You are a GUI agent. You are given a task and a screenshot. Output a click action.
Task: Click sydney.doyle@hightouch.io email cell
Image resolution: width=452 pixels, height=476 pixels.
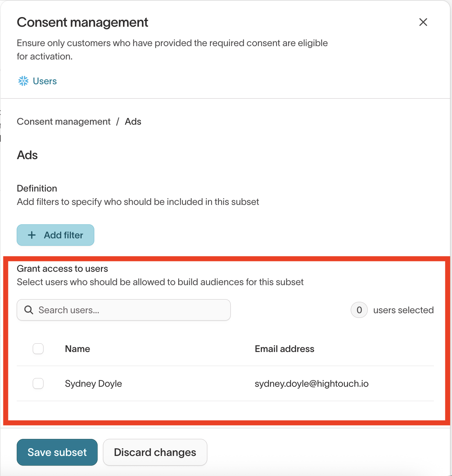coord(312,384)
